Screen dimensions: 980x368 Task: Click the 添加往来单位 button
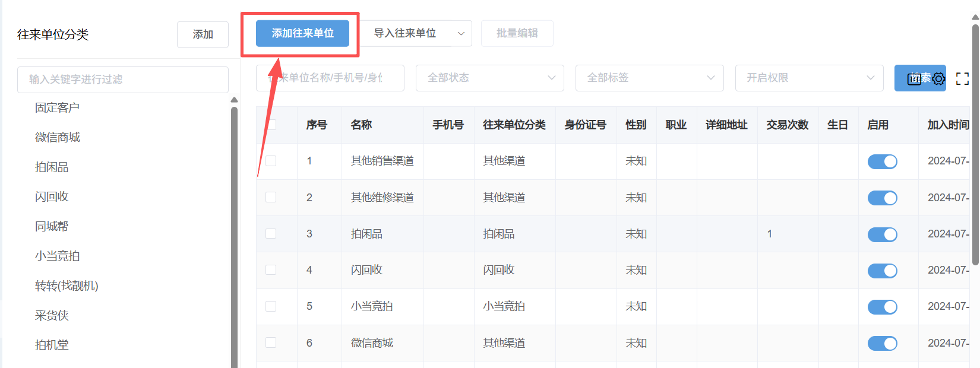point(302,33)
